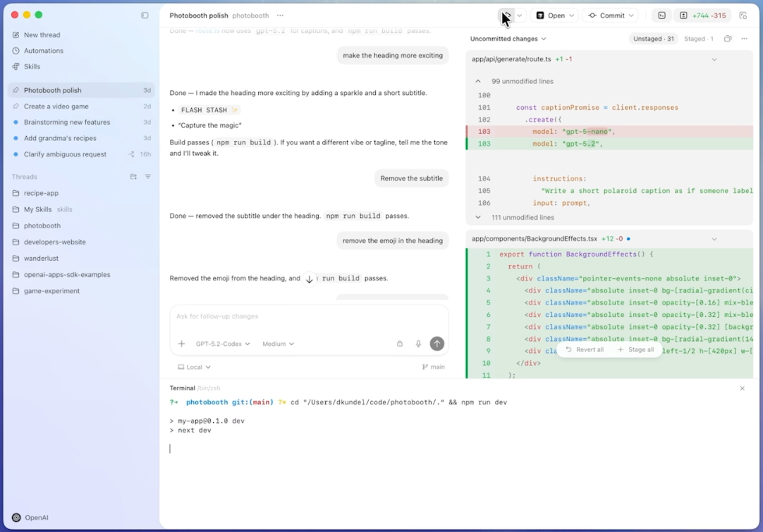The height and width of the screenshot is (532, 763).
Task: Open the OpenAI account at sidebar bottom
Action: coord(30,517)
